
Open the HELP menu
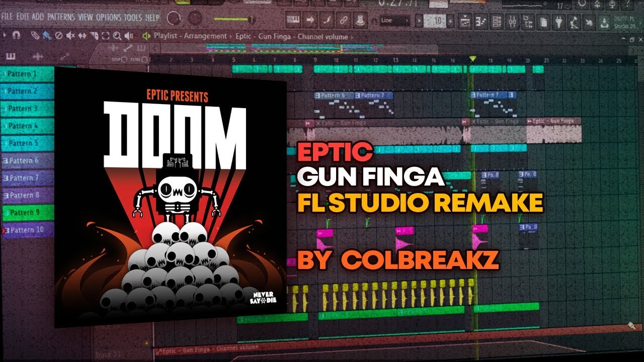point(152,17)
